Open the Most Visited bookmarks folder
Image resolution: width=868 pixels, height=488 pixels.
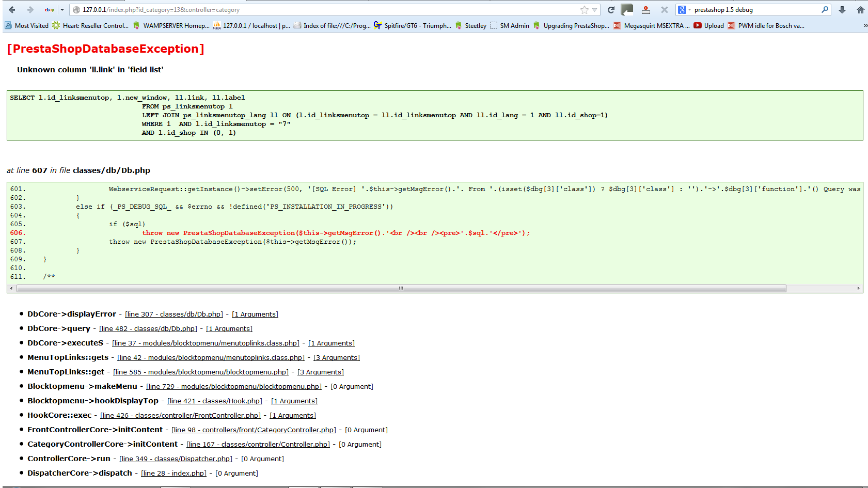click(26, 26)
